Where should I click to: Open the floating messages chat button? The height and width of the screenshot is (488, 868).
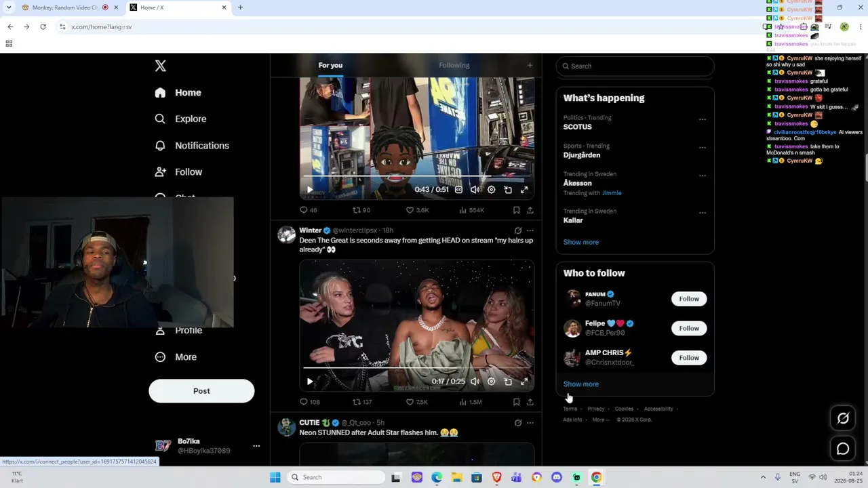pyautogui.click(x=843, y=449)
